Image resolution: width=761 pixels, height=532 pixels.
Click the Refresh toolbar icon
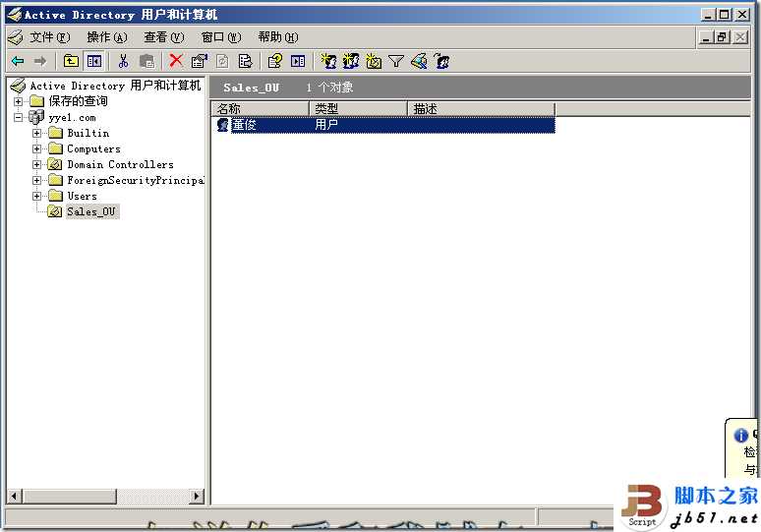[222, 61]
